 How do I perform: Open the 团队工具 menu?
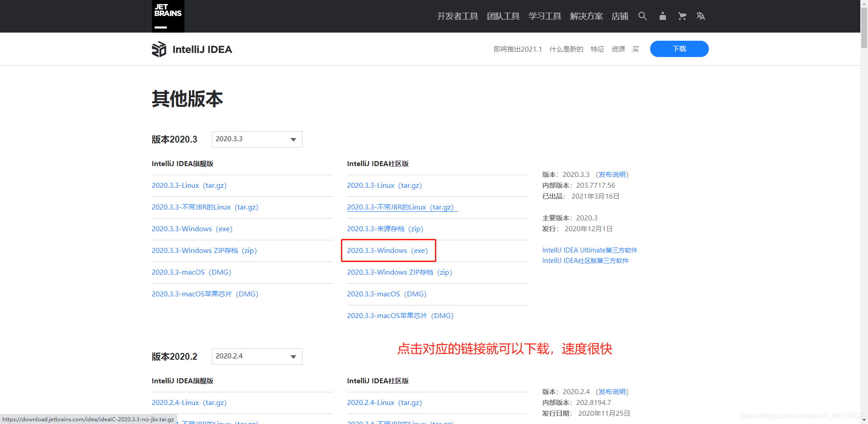[503, 16]
